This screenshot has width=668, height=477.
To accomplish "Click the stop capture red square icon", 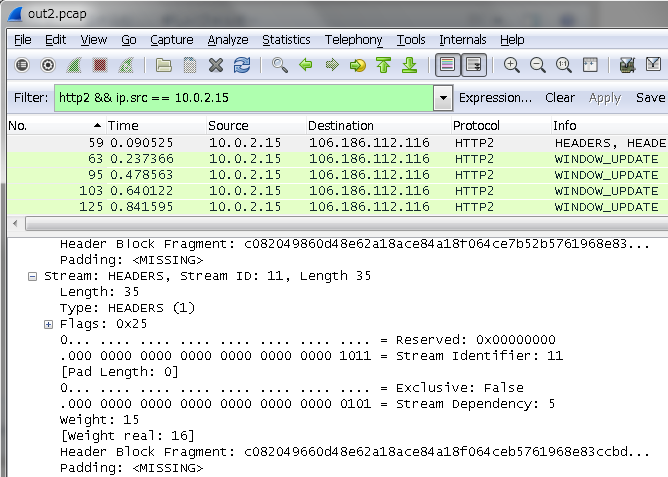I will (x=100, y=65).
